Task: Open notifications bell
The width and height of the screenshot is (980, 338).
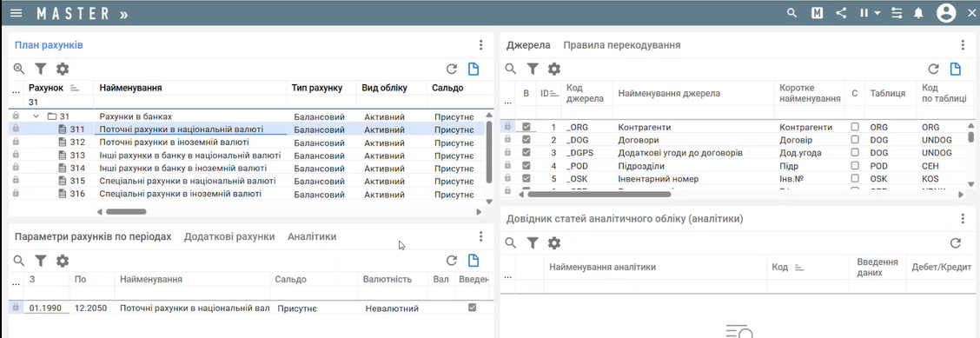Action: (x=919, y=13)
